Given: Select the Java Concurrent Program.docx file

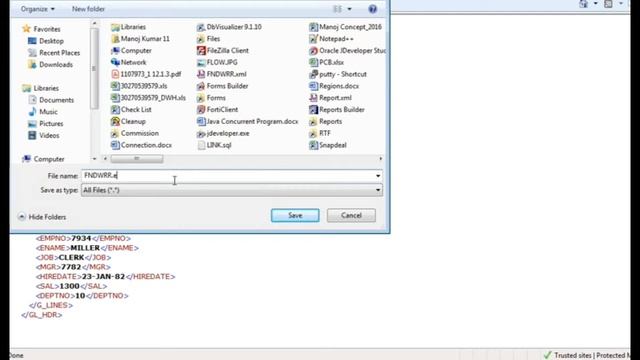Looking at the screenshot, I should pos(247,122).
